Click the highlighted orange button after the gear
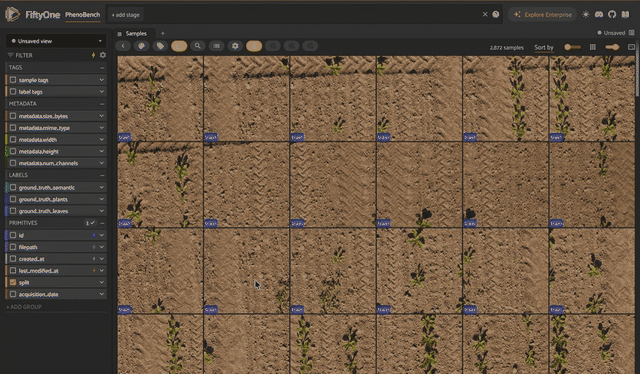 (254, 46)
